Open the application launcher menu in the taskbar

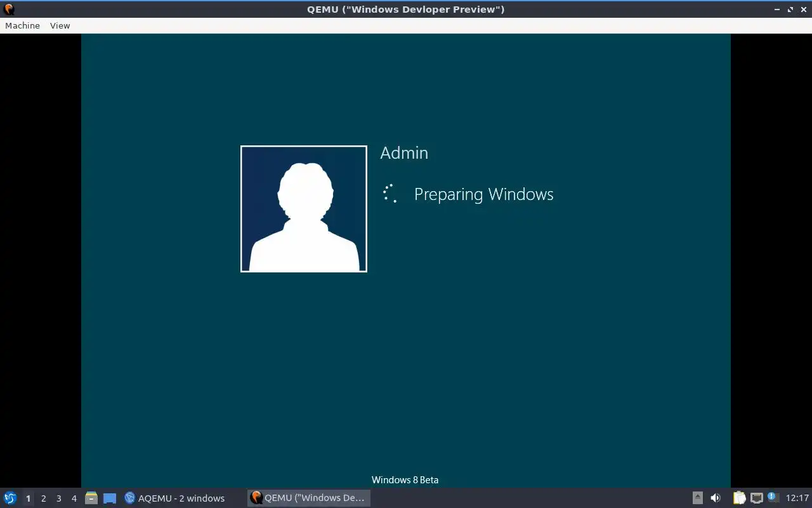tap(10, 498)
